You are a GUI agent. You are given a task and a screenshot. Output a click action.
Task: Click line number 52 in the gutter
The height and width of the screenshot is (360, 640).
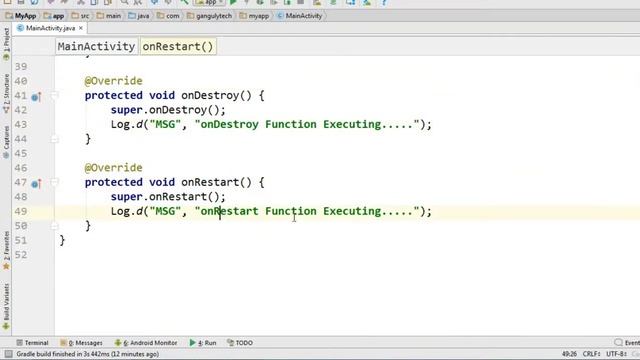click(21, 255)
